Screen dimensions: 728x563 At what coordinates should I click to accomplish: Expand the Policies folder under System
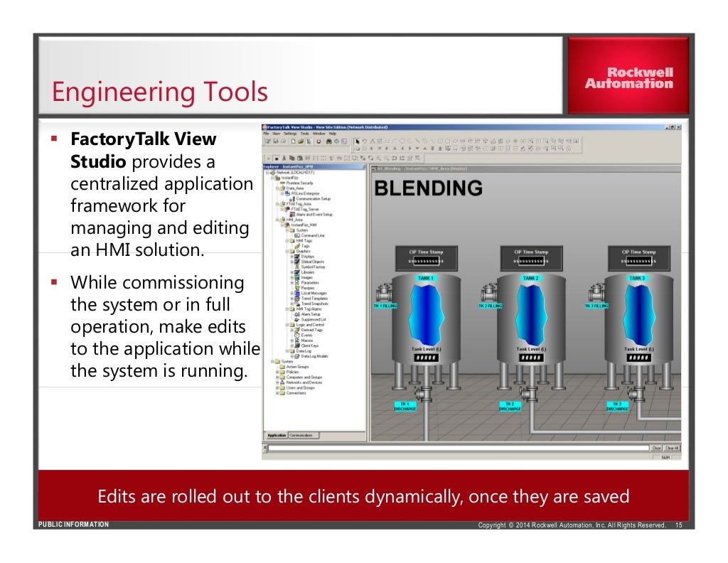tap(277, 372)
